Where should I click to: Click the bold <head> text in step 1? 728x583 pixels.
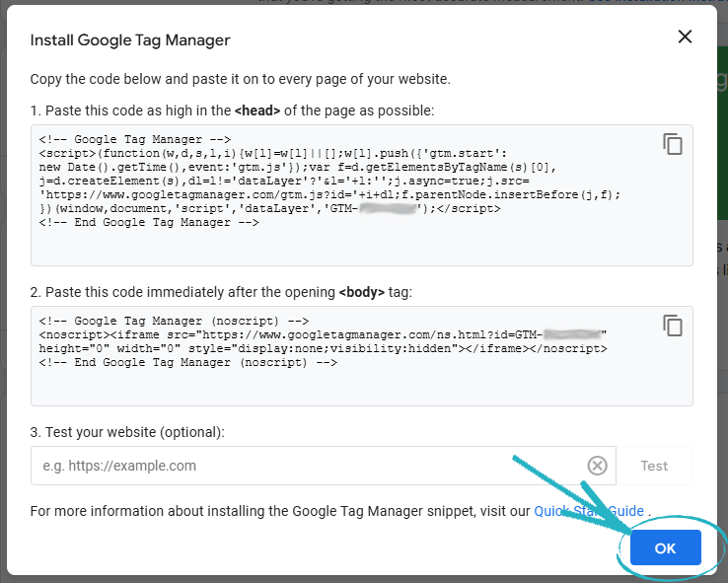[x=257, y=110]
